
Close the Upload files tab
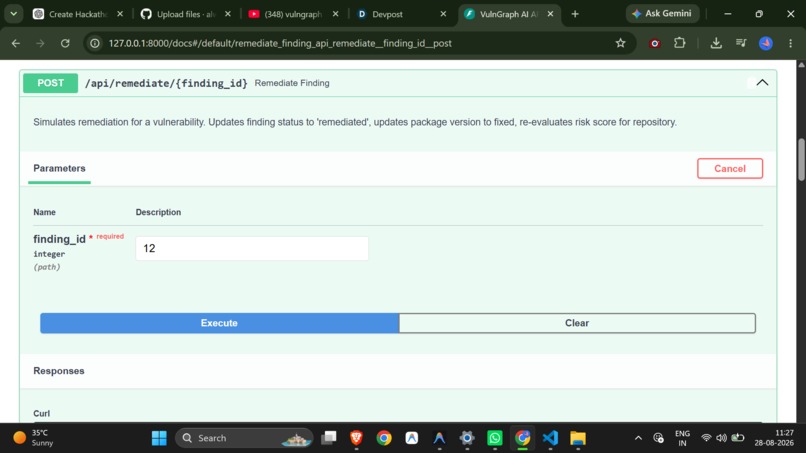228,14
